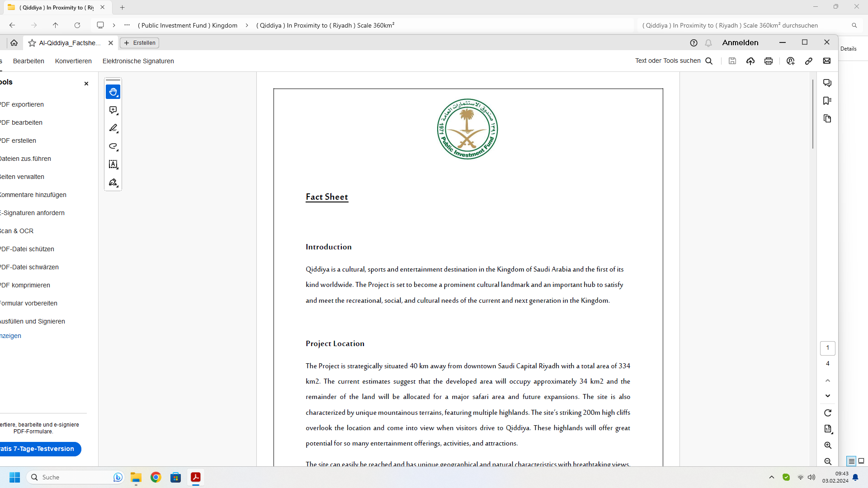The height and width of the screenshot is (488, 868).
Task: Open the Elektronische Signaturen menu
Action: pyautogui.click(x=138, y=61)
